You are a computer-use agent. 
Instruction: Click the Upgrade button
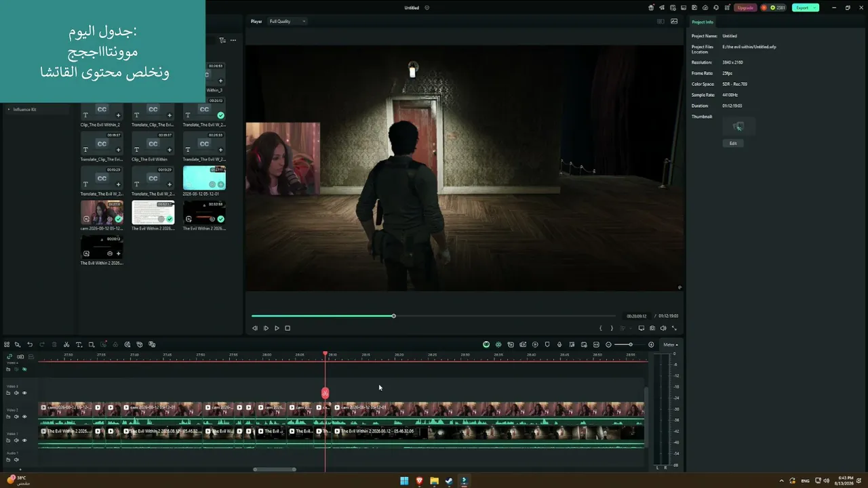click(745, 7)
